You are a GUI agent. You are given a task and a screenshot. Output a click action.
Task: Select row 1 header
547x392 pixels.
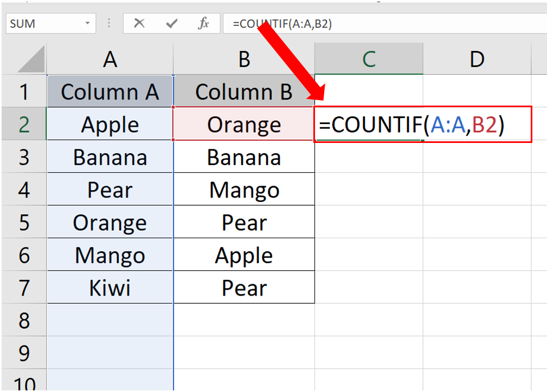(x=24, y=92)
